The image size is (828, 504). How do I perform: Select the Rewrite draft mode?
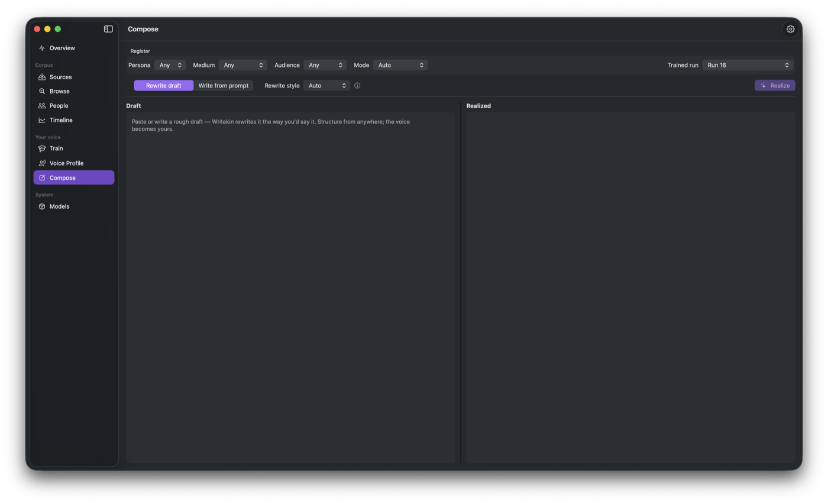click(x=164, y=86)
